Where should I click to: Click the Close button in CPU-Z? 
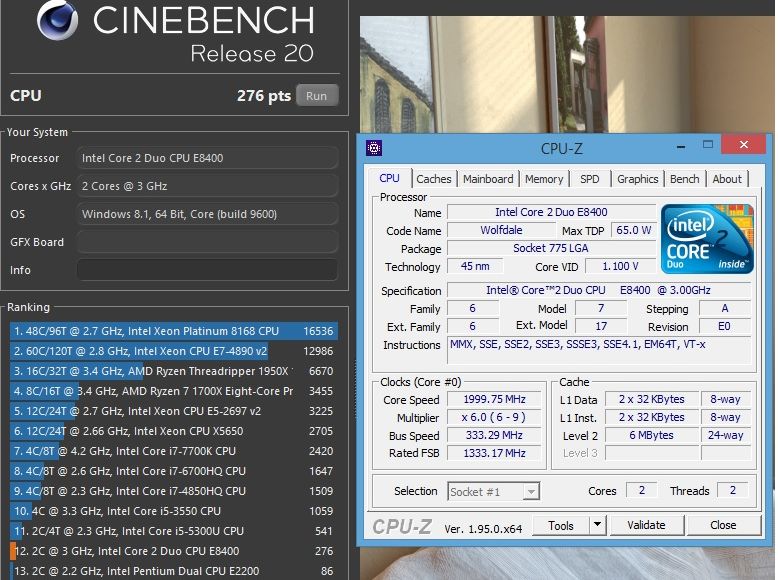[x=723, y=525]
